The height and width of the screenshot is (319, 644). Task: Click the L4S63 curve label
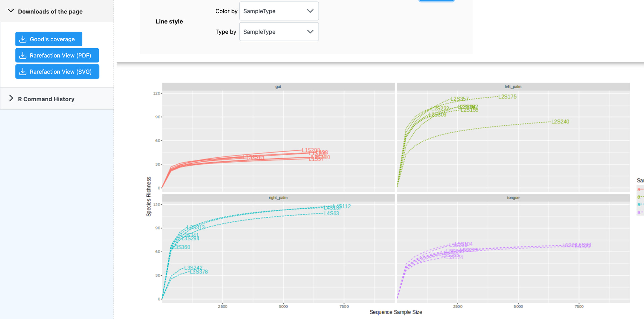coord(331,213)
